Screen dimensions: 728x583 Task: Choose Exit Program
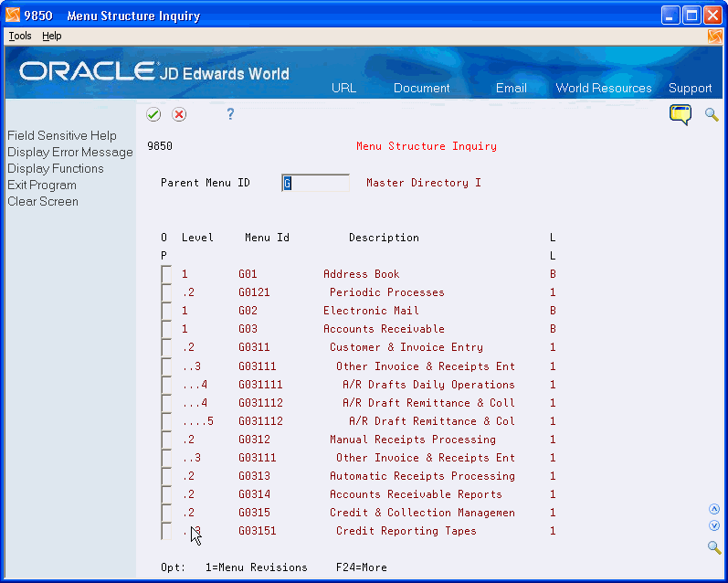(42, 185)
